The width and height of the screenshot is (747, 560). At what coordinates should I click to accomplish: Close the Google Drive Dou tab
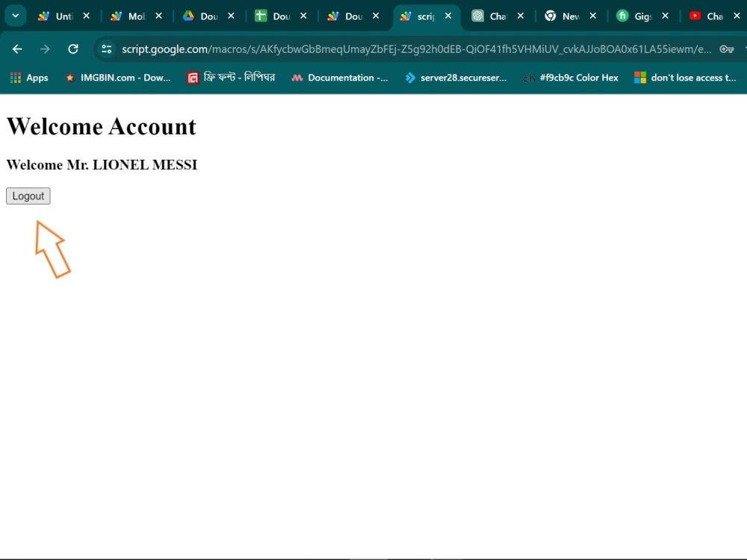(231, 16)
